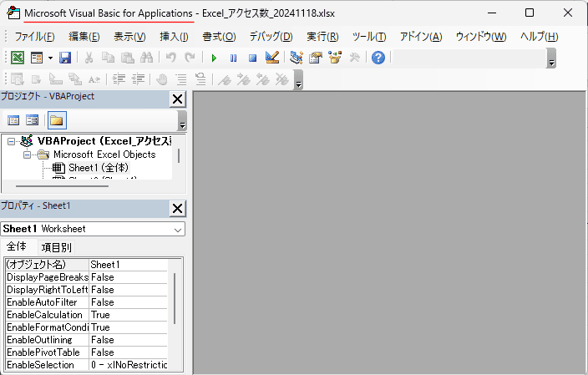This screenshot has height=375, width=588.
Task: Click List Properties/Methods edit icon
Action: click(18, 79)
